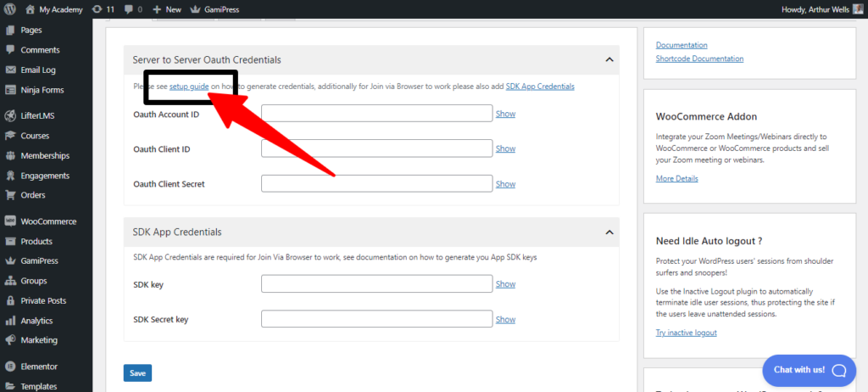The height and width of the screenshot is (392, 868).
Task: Show the Oauth Client ID value
Action: point(505,148)
